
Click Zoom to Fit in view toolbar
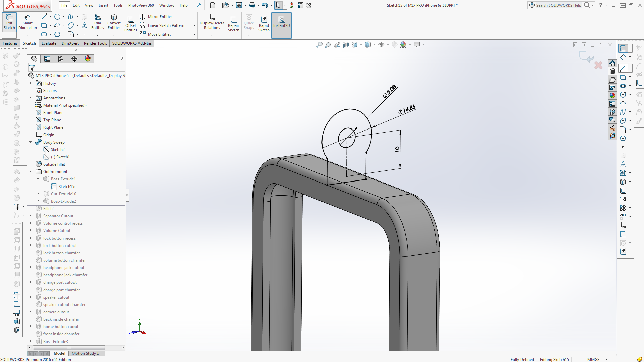pos(319,45)
